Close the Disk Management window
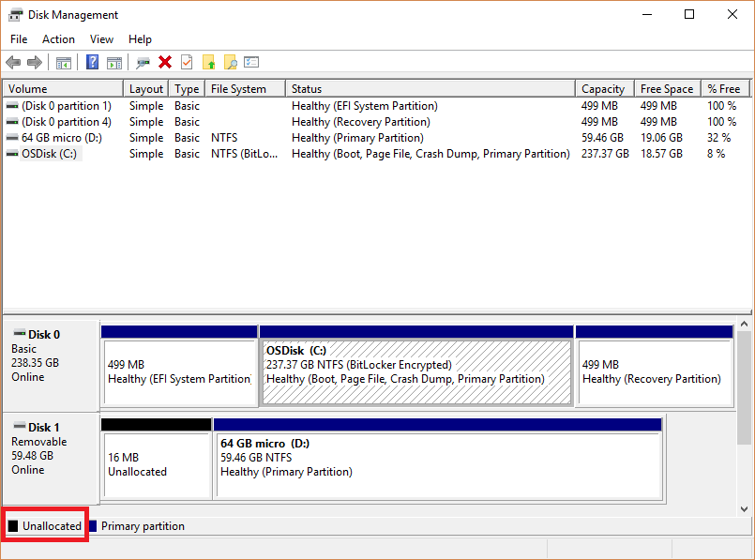Image resolution: width=755 pixels, height=560 pixels. point(732,14)
